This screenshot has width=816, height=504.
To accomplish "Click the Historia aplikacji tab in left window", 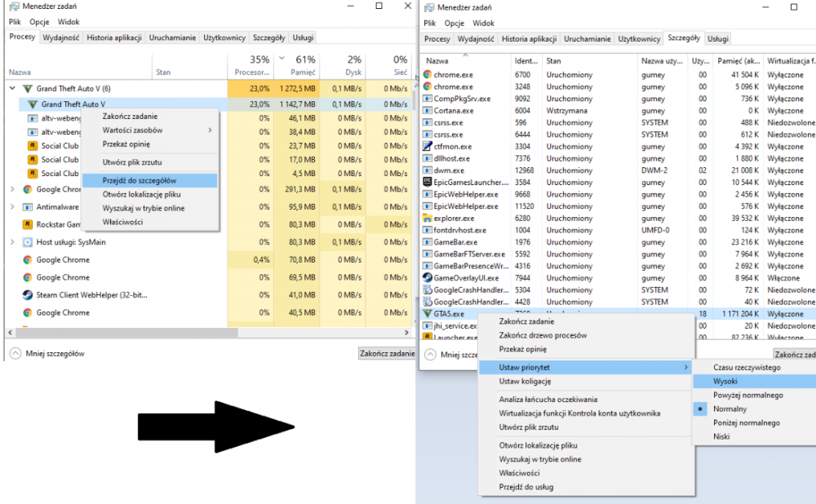I will click(x=114, y=38).
